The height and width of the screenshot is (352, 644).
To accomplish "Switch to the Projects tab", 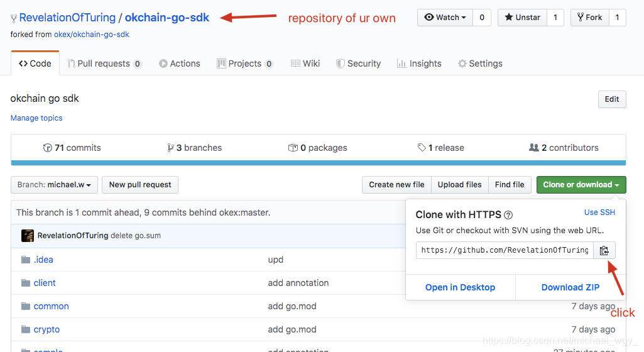I will coord(245,63).
